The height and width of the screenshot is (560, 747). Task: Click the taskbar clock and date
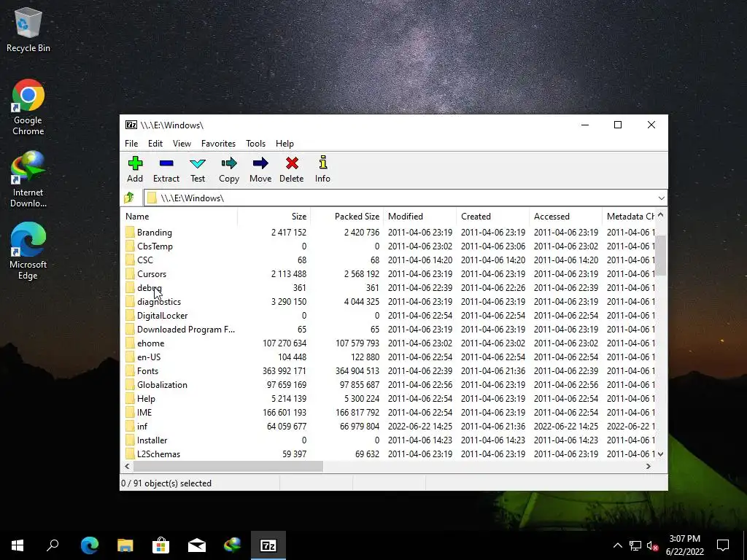pyautogui.click(x=684, y=545)
